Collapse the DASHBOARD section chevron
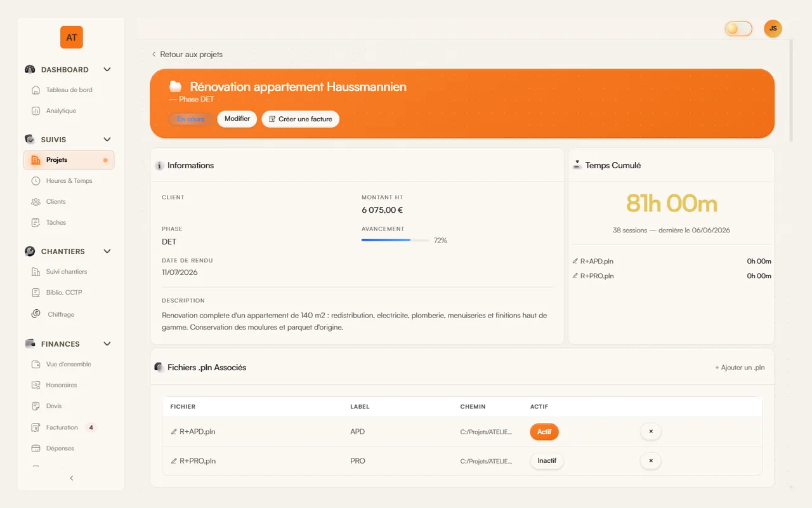 [107, 70]
